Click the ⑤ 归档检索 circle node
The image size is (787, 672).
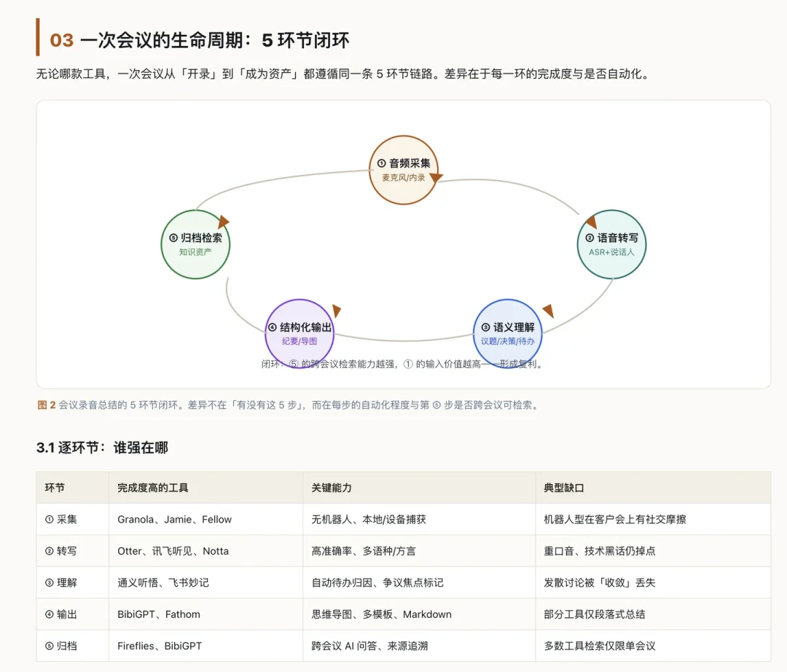click(195, 244)
